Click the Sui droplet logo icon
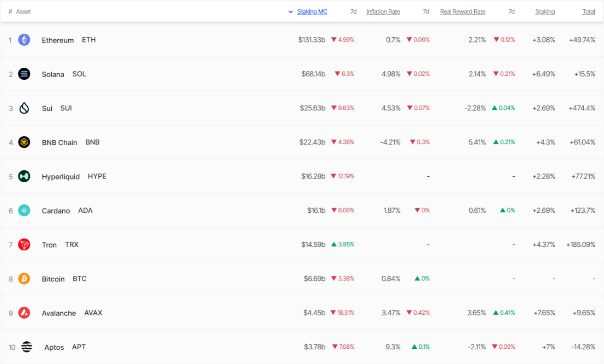The image size is (604, 364). pos(24,108)
